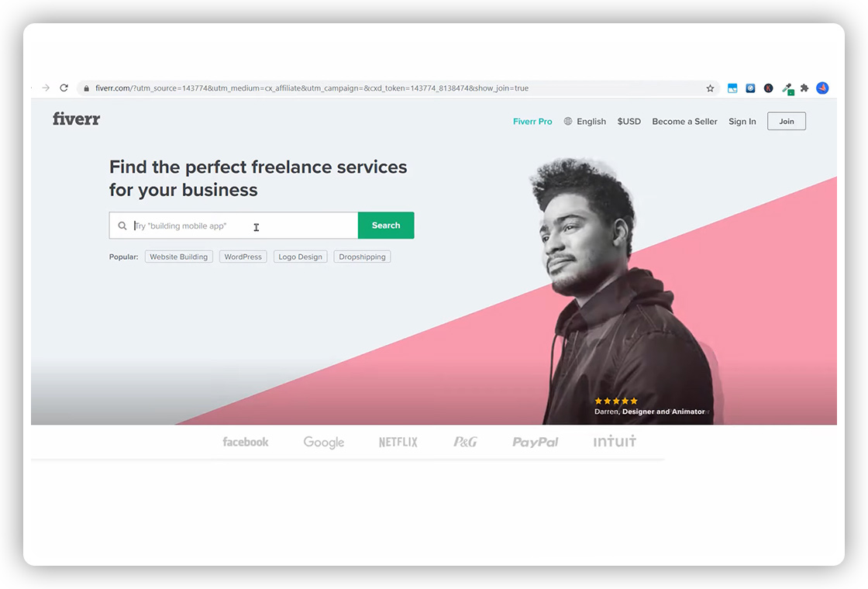Open the browser profile avatar

click(822, 88)
